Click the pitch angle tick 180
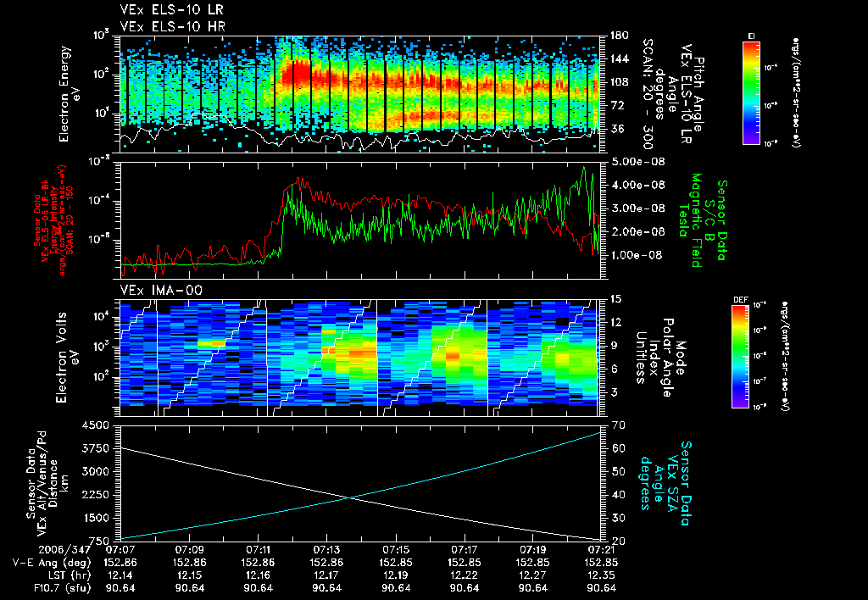868x600 pixels. pyautogui.click(x=620, y=36)
